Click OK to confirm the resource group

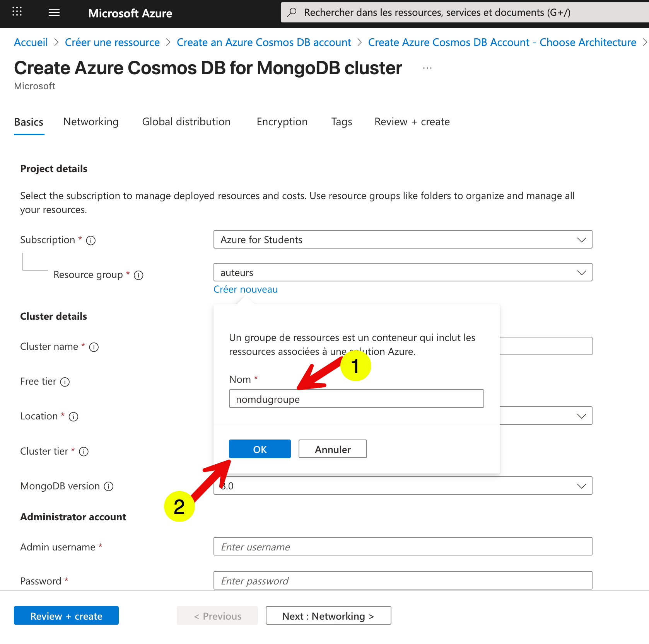tap(260, 449)
